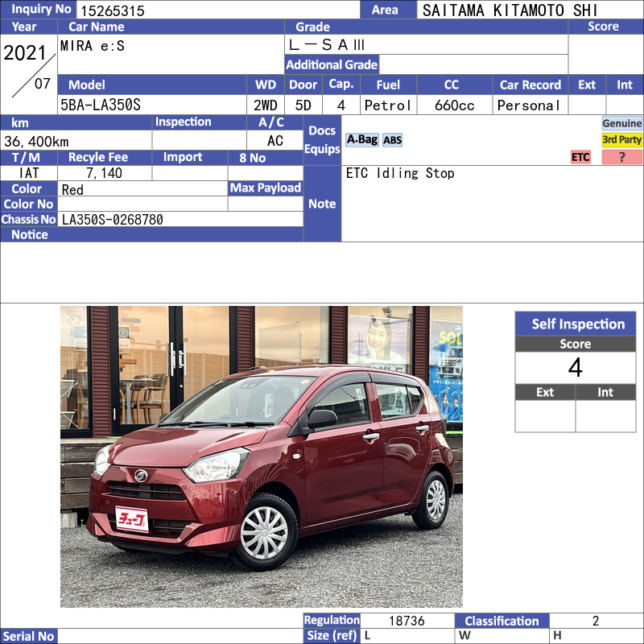This screenshot has height=644, width=644.
Task: Select the self inspection score 4
Action: 575,368
